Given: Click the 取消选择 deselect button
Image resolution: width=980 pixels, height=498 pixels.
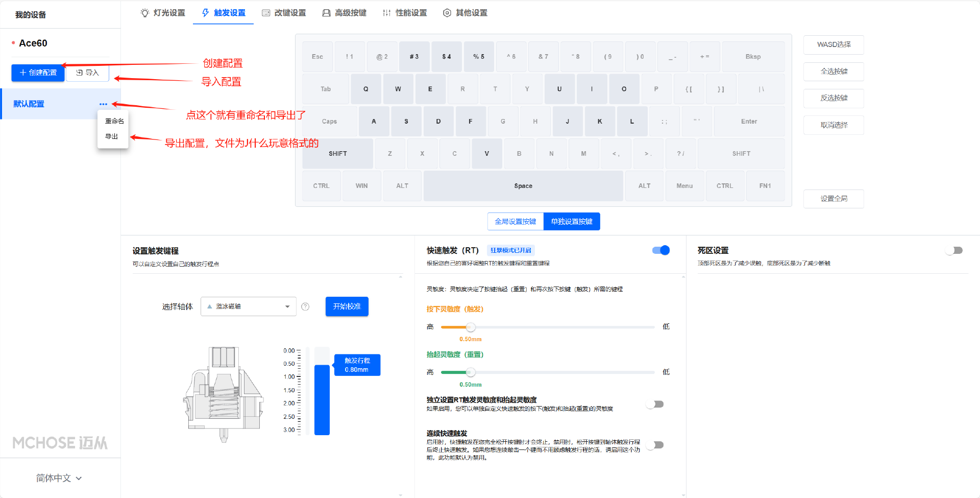Looking at the screenshot, I should coord(834,125).
